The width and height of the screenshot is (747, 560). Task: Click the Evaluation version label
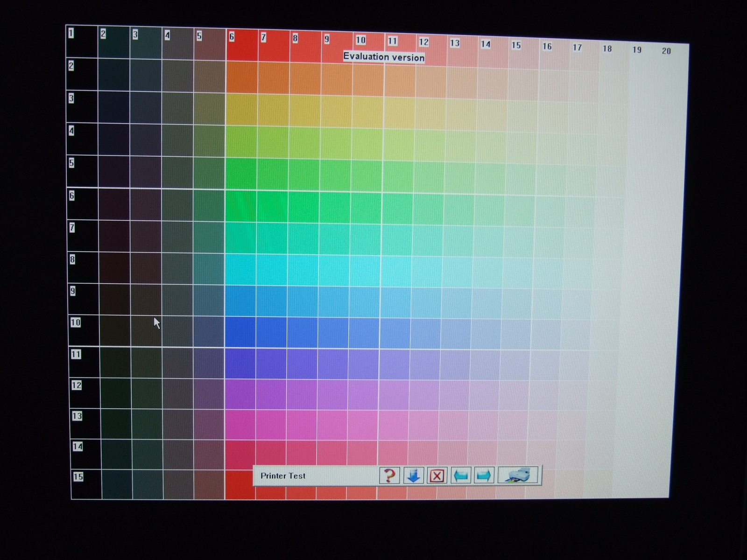(x=384, y=57)
